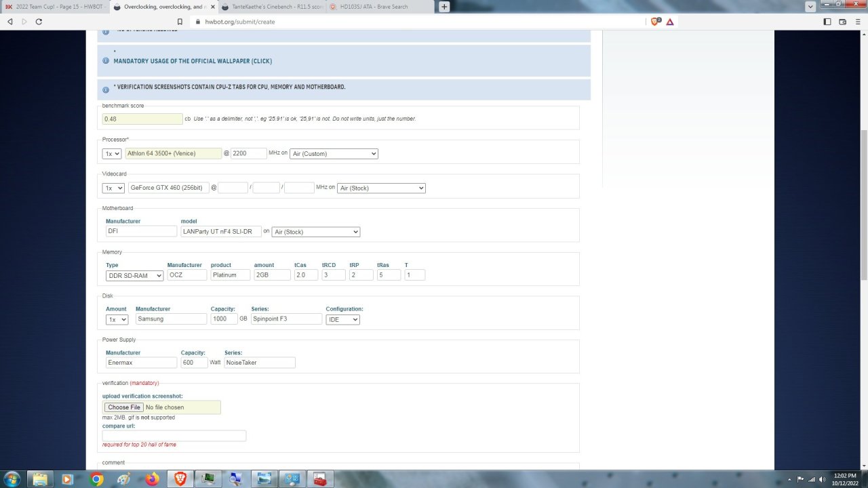Click the info icon beside mandatory wallpaper notice
Viewport: 868px width, 488px height.
click(x=106, y=61)
